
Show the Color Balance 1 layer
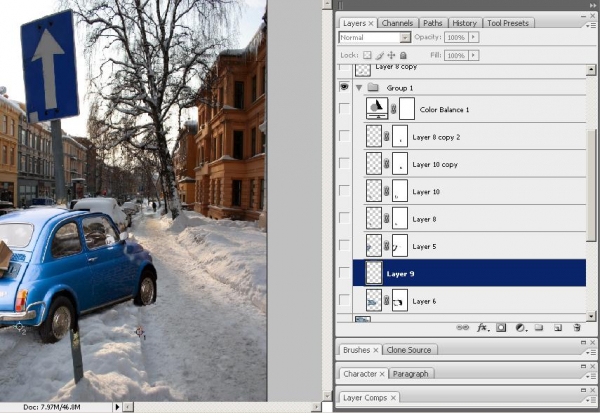pos(344,108)
